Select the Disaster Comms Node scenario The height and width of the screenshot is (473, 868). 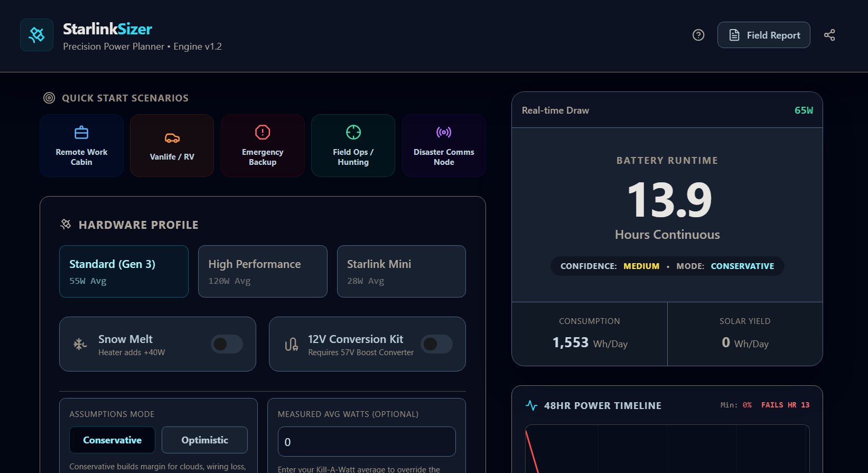click(444, 145)
